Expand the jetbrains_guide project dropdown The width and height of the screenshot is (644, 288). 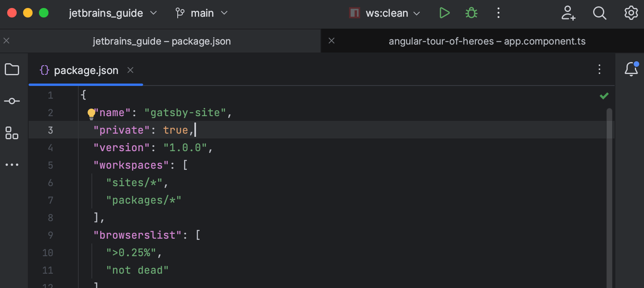pyautogui.click(x=113, y=13)
